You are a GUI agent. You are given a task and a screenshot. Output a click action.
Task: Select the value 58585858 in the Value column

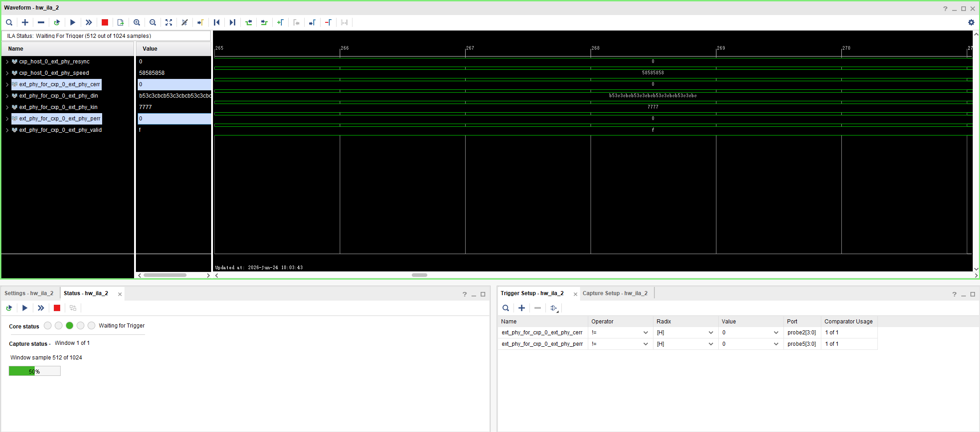click(x=152, y=73)
